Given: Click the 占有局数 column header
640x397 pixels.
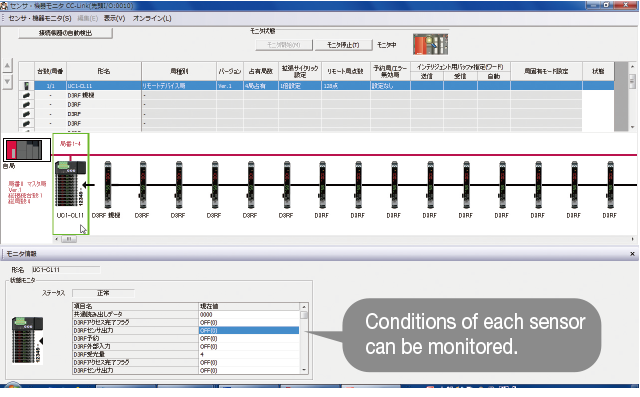Looking at the screenshot, I should click(x=261, y=71).
